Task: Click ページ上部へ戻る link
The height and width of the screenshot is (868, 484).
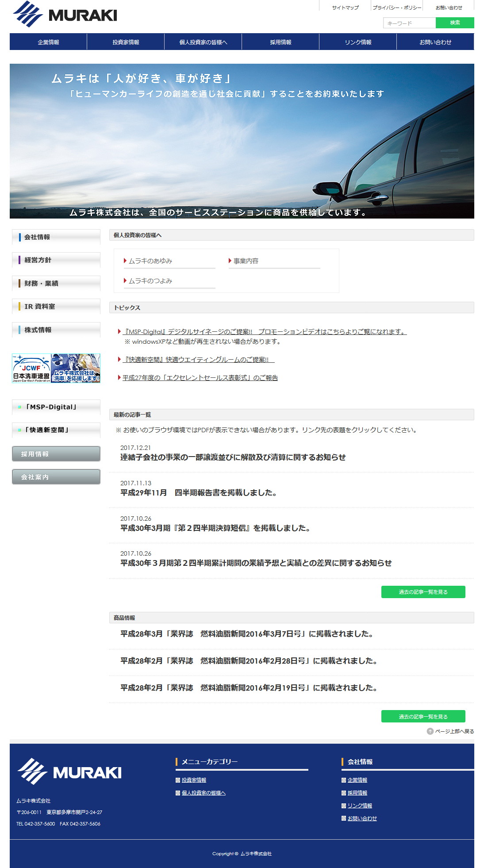Action: 454,731
